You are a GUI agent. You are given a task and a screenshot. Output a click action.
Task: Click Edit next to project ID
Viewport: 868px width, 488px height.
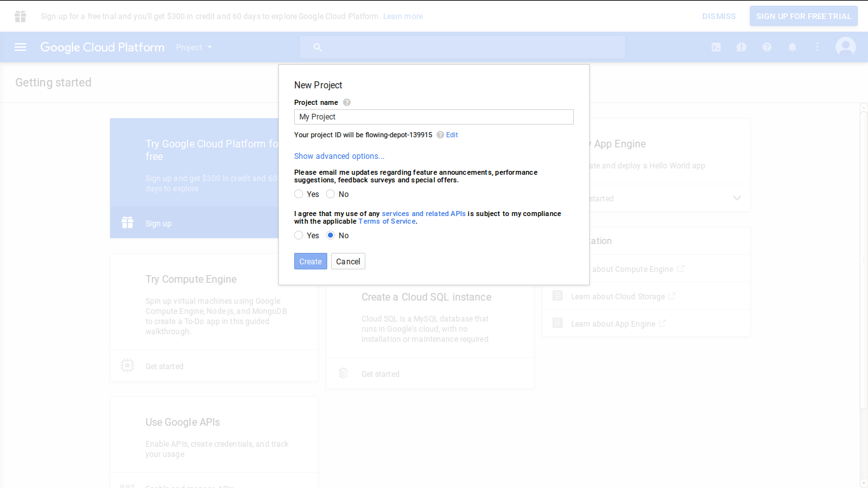(x=452, y=135)
